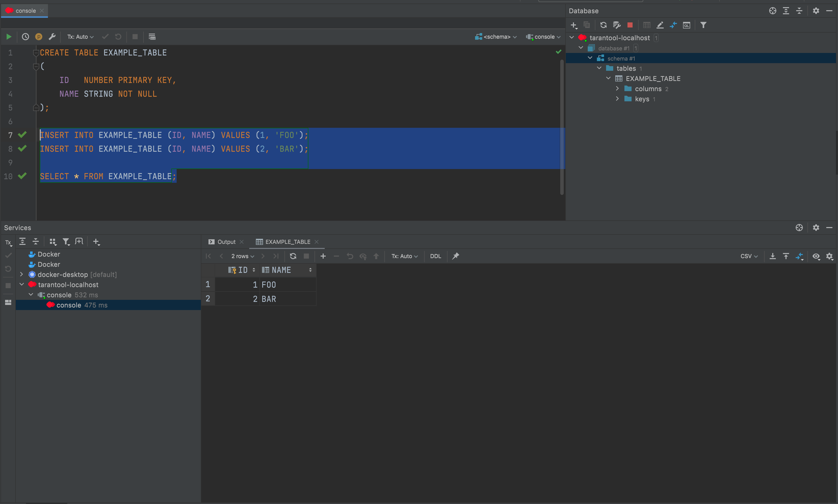Click the DDL button
838x504 pixels.
coord(435,256)
